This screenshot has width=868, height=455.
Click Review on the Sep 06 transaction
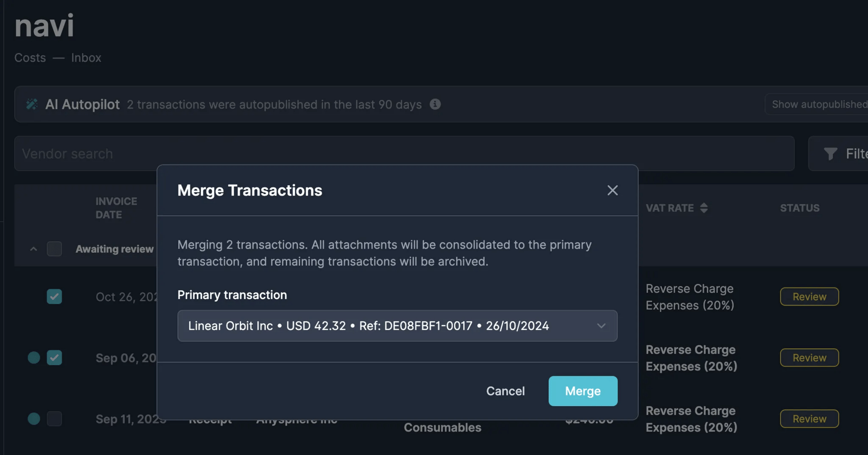[x=809, y=358]
